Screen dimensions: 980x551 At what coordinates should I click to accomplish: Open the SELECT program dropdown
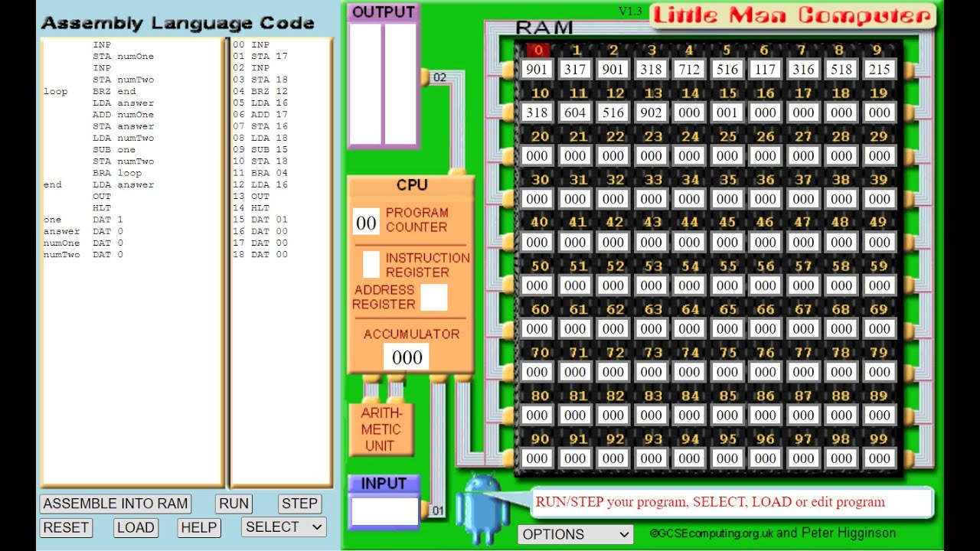[x=283, y=527]
